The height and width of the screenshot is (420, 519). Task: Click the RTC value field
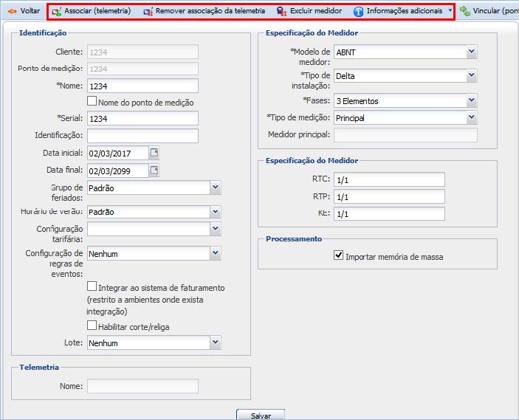(388, 179)
